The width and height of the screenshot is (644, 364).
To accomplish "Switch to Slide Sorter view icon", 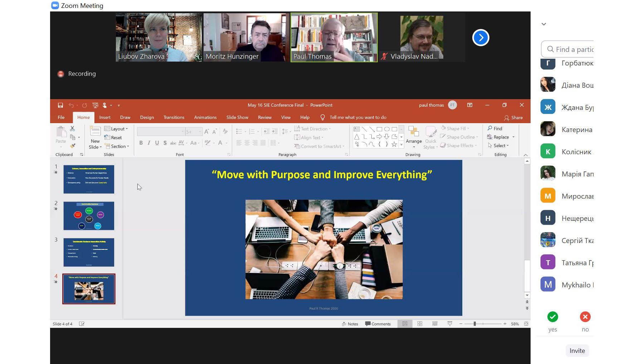I will (x=420, y=324).
